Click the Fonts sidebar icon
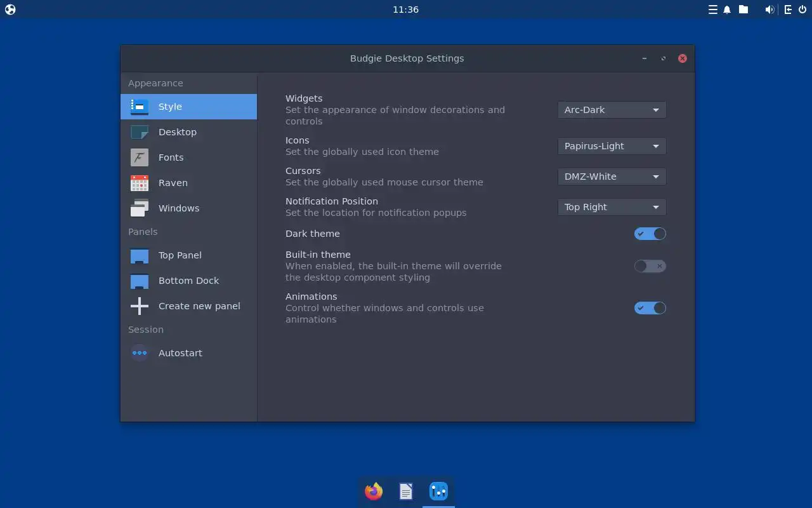The width and height of the screenshot is (812, 508). coord(140,157)
